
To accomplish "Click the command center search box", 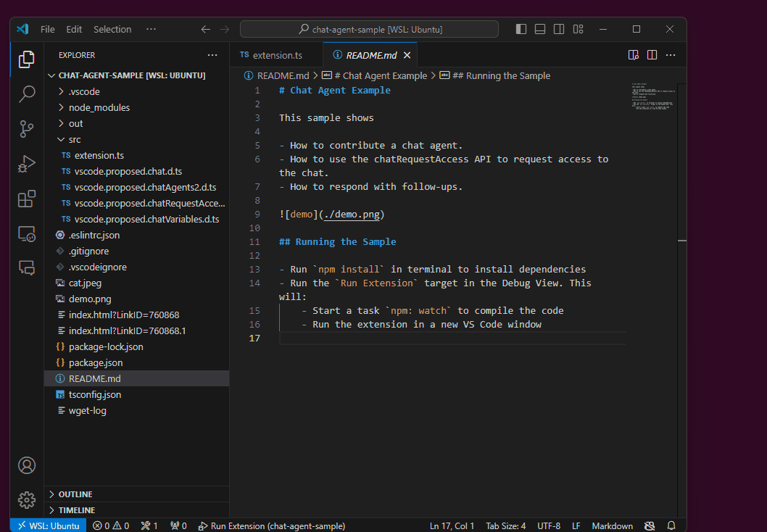I will tap(369, 29).
